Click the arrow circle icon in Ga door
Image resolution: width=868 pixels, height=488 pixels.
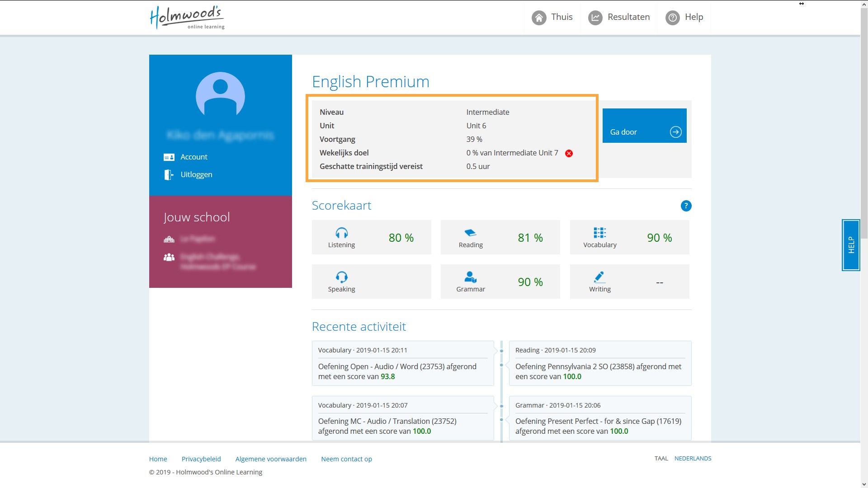coord(676,132)
